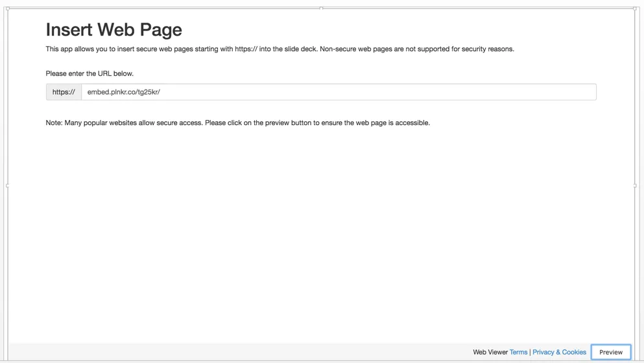The height and width of the screenshot is (363, 644).
Task: Open the Terms link
Action: [518, 352]
